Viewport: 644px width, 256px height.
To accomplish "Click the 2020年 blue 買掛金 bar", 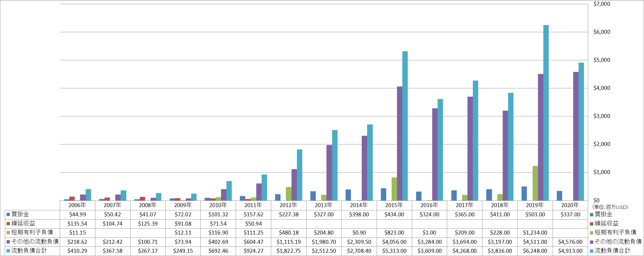I will (559, 196).
